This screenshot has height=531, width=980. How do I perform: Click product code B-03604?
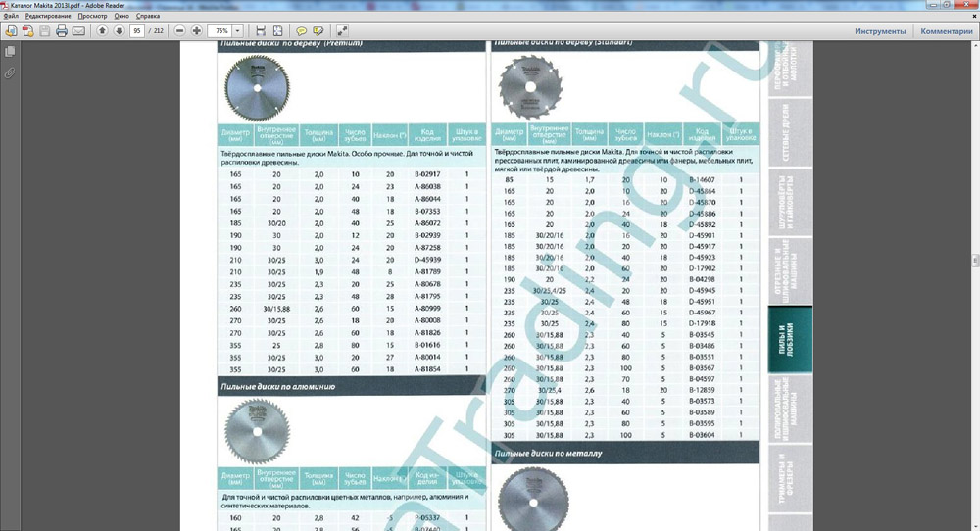(x=702, y=435)
